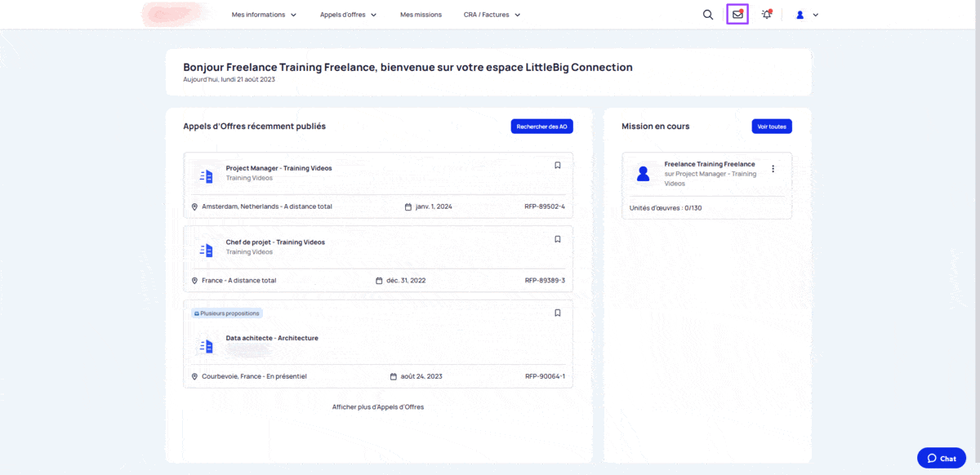The height and width of the screenshot is (475, 980).
Task: Open the user profile avatar icon
Action: (800, 15)
